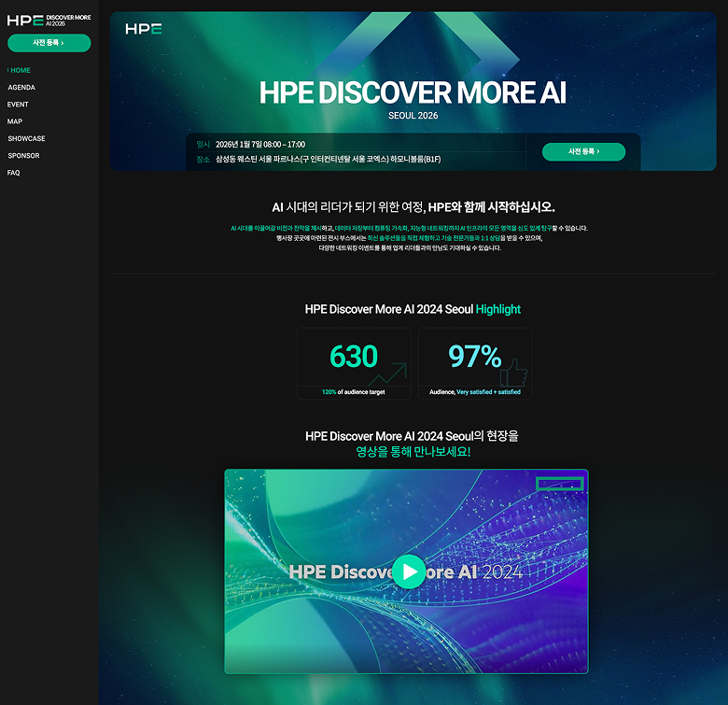Click the HPE DISCOVER MORE AI headline

click(x=413, y=92)
